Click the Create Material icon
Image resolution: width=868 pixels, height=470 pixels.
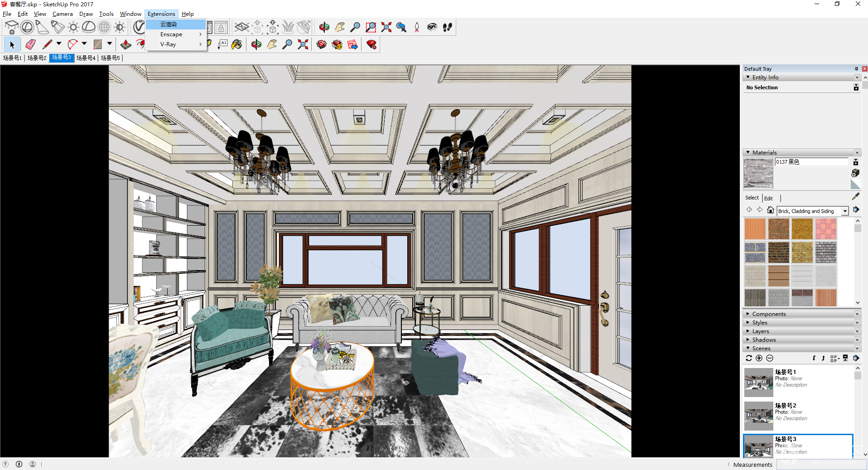pos(855,173)
